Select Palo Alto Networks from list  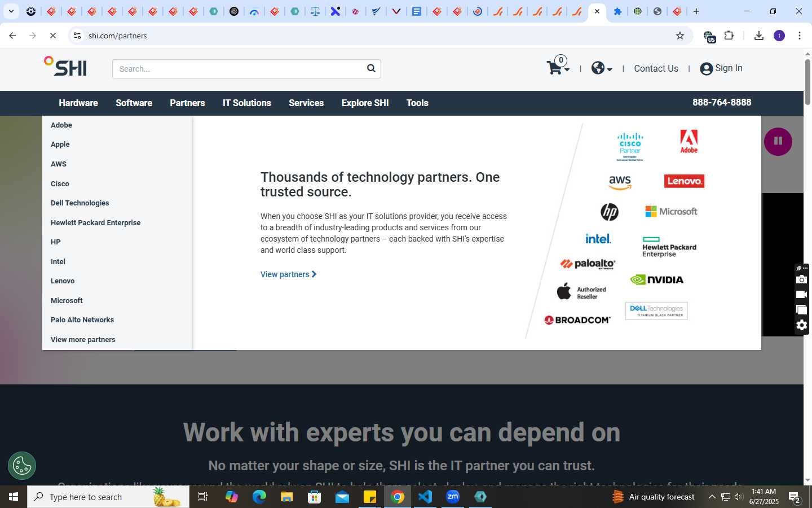point(82,320)
